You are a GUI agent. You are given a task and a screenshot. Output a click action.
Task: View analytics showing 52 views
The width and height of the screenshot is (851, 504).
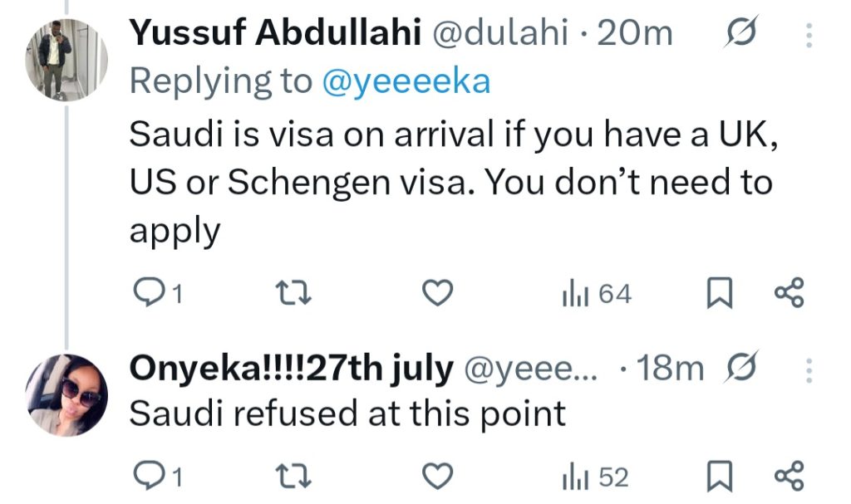pyautogui.click(x=597, y=477)
